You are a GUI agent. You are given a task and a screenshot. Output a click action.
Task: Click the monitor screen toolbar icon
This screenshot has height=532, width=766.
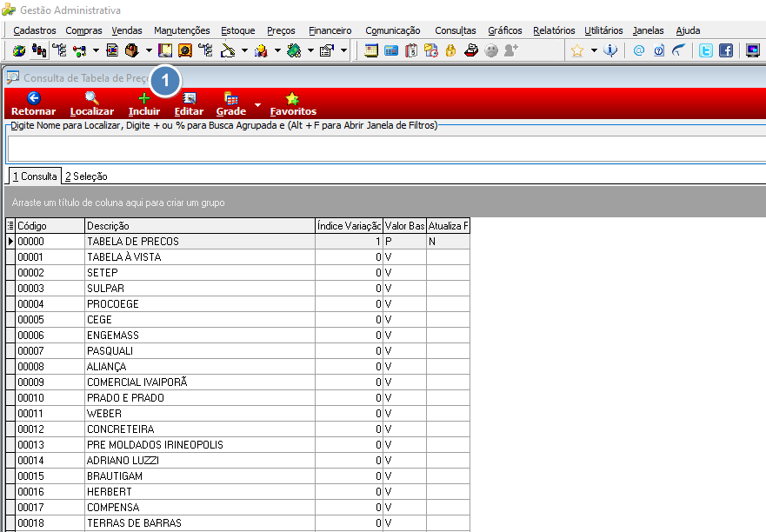(753, 50)
